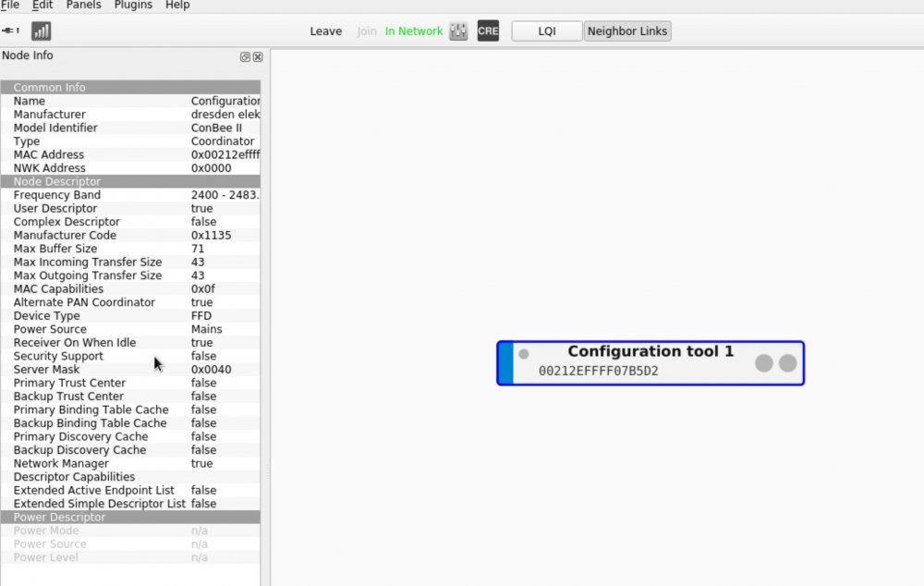
Task: Select the Manufacturer row
Action: 130,115
